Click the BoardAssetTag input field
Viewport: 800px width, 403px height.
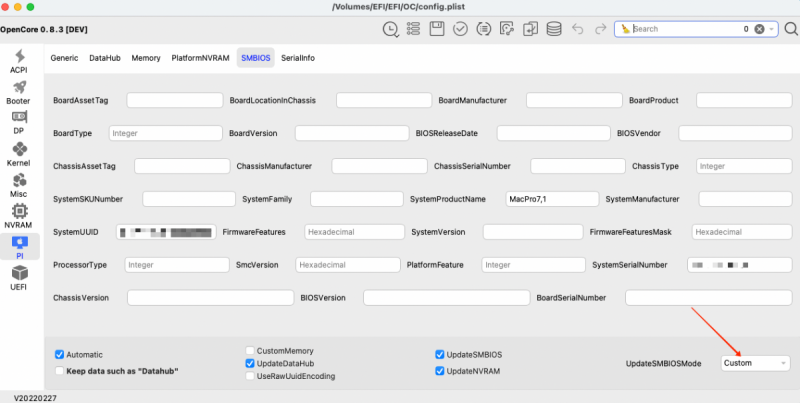[x=175, y=100]
